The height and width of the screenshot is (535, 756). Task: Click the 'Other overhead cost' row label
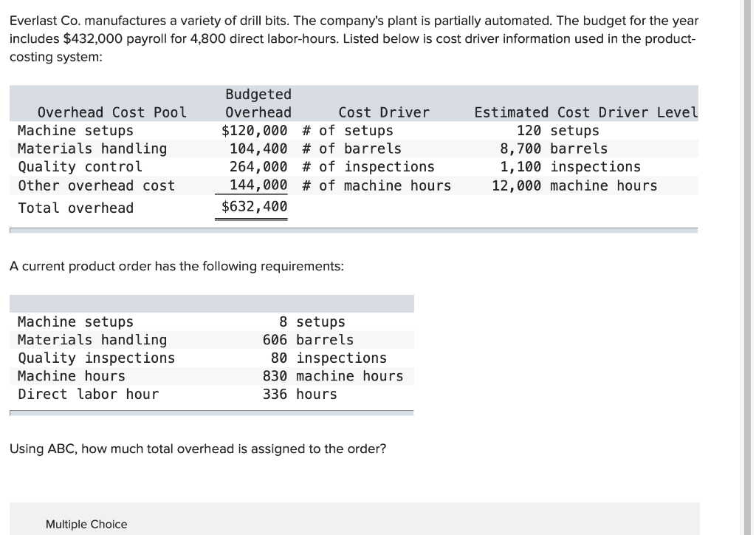[97, 185]
